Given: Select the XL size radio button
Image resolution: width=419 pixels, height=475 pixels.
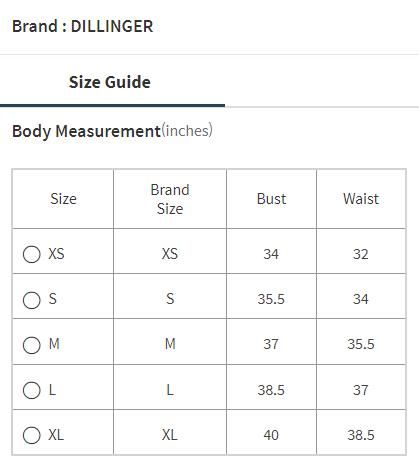Looking at the screenshot, I should [x=32, y=435].
